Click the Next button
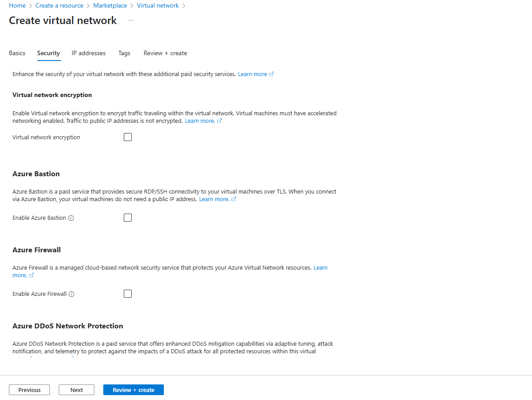 [x=77, y=390]
